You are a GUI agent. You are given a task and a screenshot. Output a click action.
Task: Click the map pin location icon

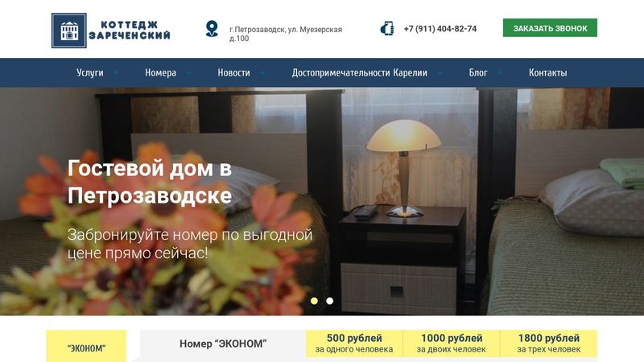(212, 29)
